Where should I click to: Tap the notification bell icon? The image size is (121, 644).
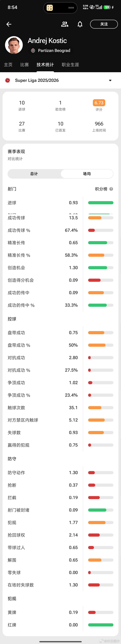tap(80, 24)
